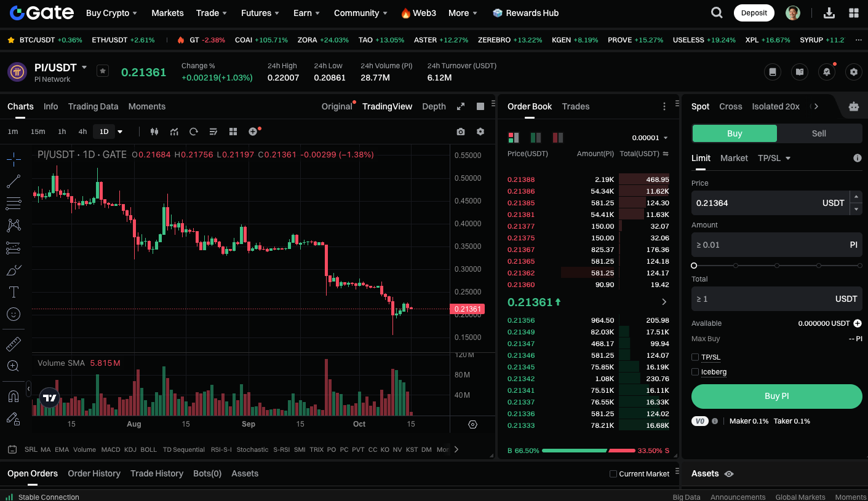This screenshot has width=868, height=501.
Task: Take chart snapshot with camera icon
Action: [461, 132]
